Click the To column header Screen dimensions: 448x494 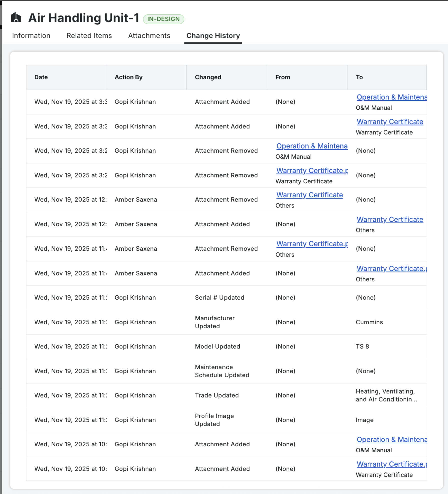pyautogui.click(x=359, y=77)
